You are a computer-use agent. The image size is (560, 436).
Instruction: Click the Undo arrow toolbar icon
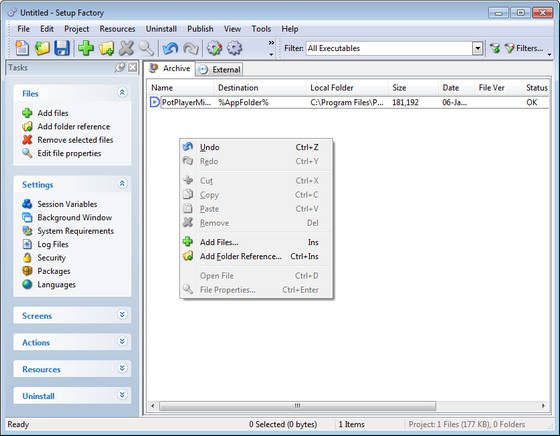170,48
